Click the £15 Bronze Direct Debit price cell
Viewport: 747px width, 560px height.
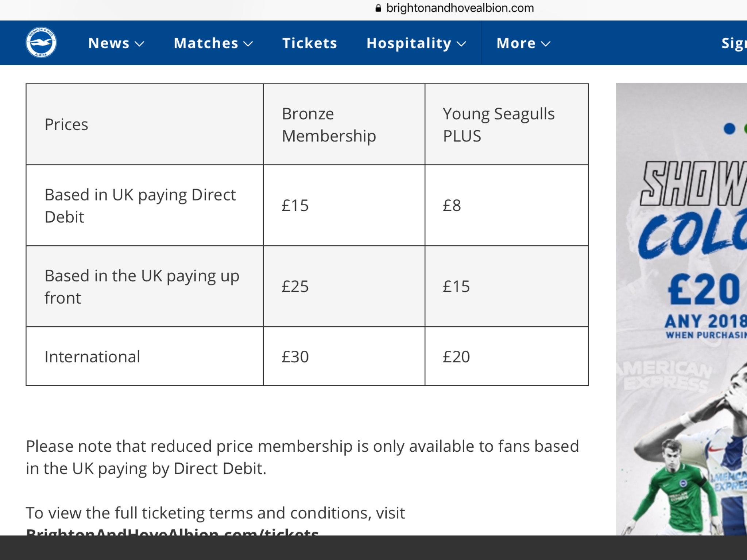[344, 205]
